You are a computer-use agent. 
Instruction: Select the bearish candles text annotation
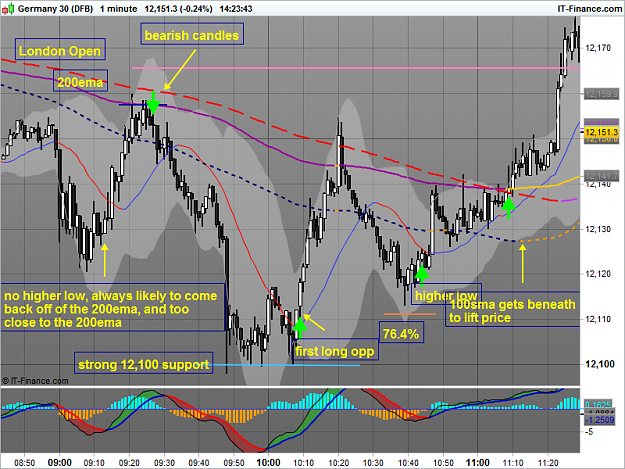pyautogui.click(x=192, y=34)
